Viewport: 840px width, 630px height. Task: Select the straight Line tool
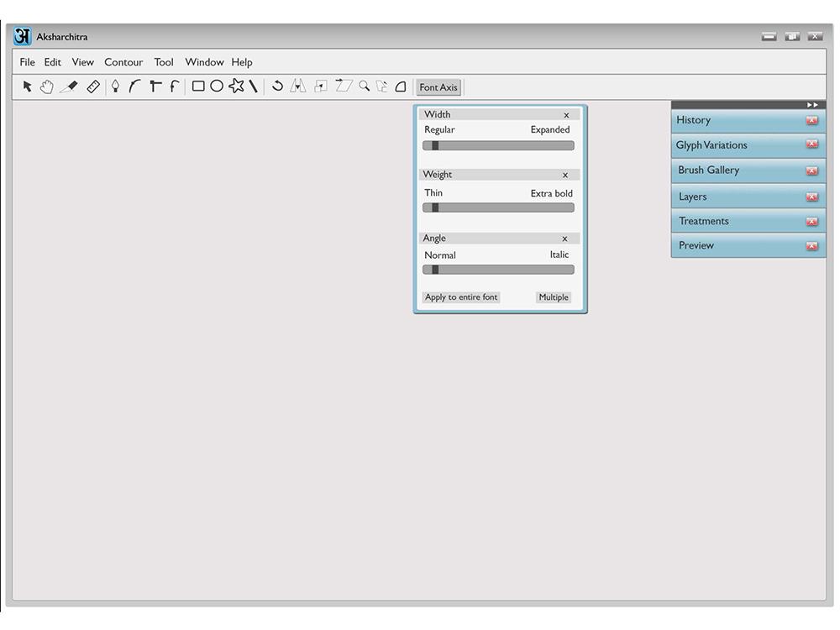[254, 87]
